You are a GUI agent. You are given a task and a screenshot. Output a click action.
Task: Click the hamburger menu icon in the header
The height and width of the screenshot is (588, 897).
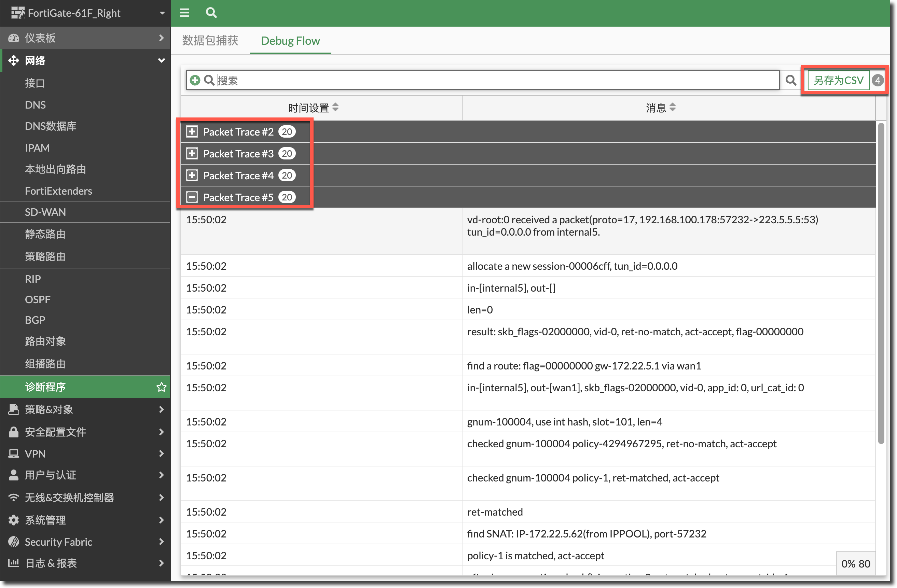coord(184,13)
